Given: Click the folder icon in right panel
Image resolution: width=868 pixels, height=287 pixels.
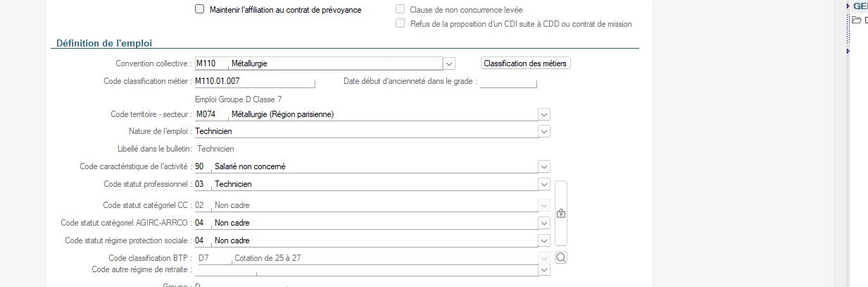Looking at the screenshot, I should pyautogui.click(x=857, y=20).
